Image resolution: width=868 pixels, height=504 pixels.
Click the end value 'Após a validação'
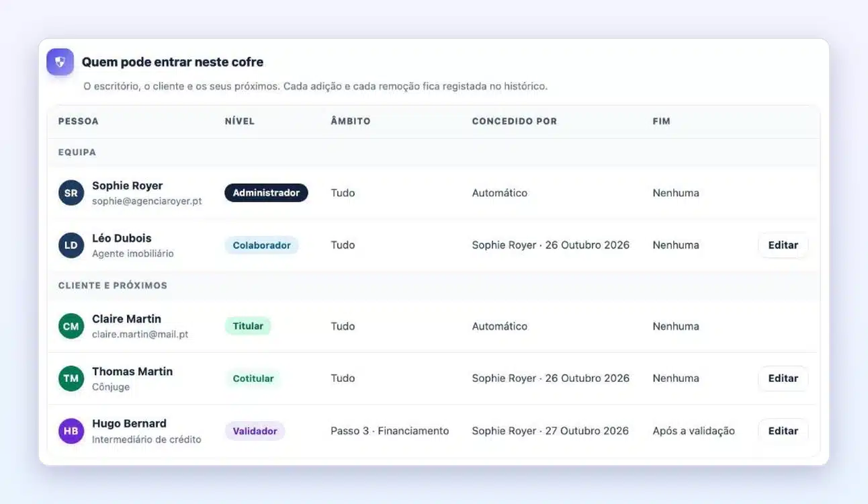693,431
